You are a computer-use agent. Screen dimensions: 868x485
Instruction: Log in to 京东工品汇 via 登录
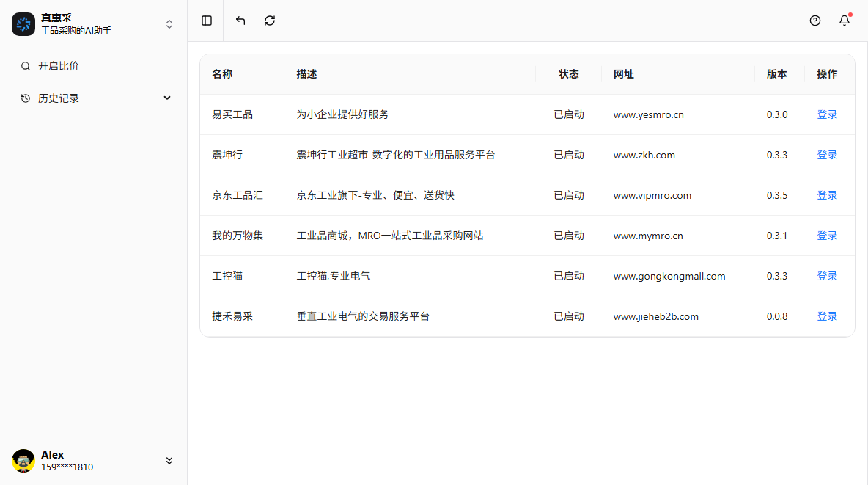point(827,195)
